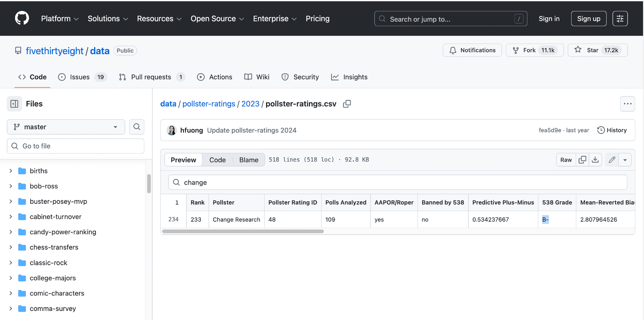Open the edit options dropdown arrow

pos(625,160)
